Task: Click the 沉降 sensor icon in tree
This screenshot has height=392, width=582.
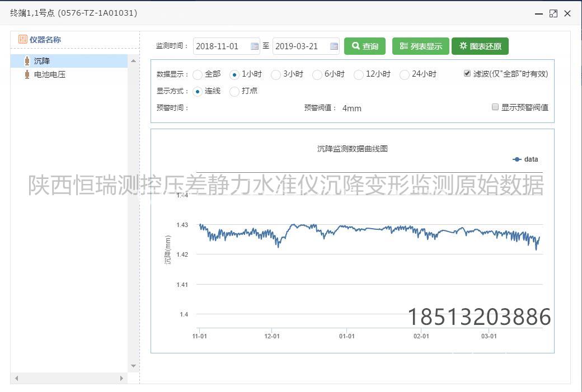Action: point(27,61)
